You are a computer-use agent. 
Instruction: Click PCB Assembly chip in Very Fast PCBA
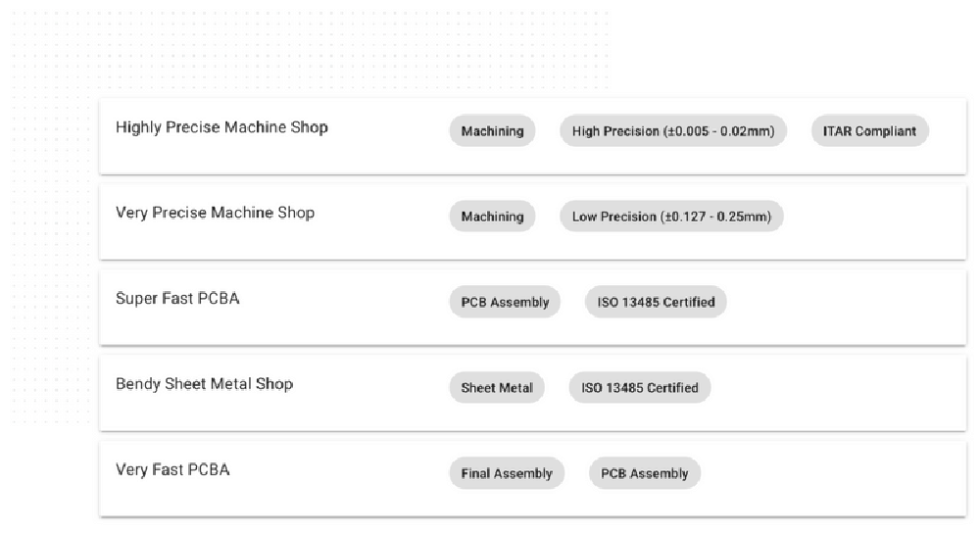coord(644,473)
